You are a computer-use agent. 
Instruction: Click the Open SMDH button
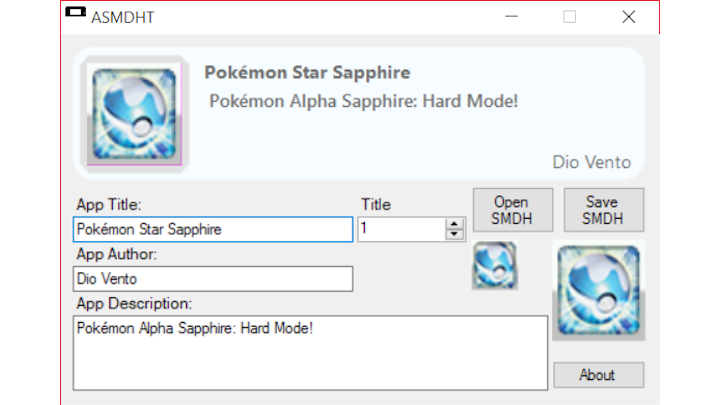[512, 210]
